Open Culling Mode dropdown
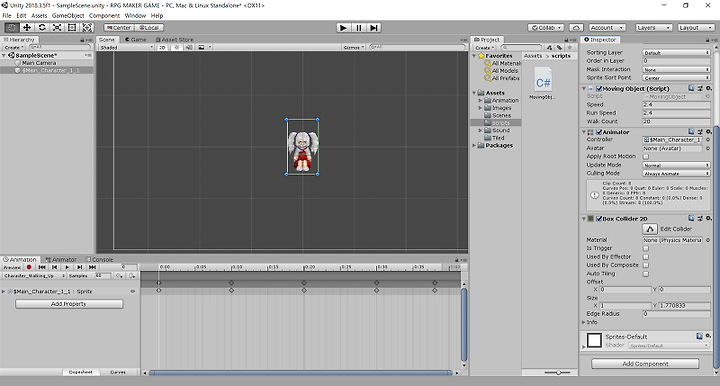This screenshot has width=720, height=386. pos(676,173)
